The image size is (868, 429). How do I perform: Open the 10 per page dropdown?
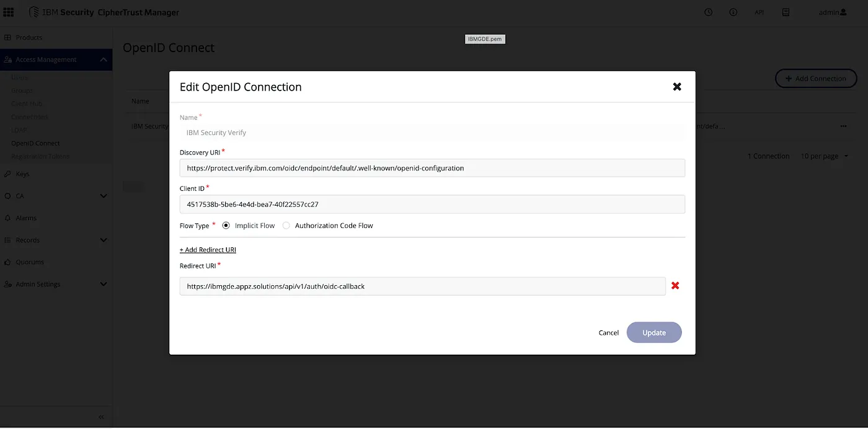(x=825, y=156)
